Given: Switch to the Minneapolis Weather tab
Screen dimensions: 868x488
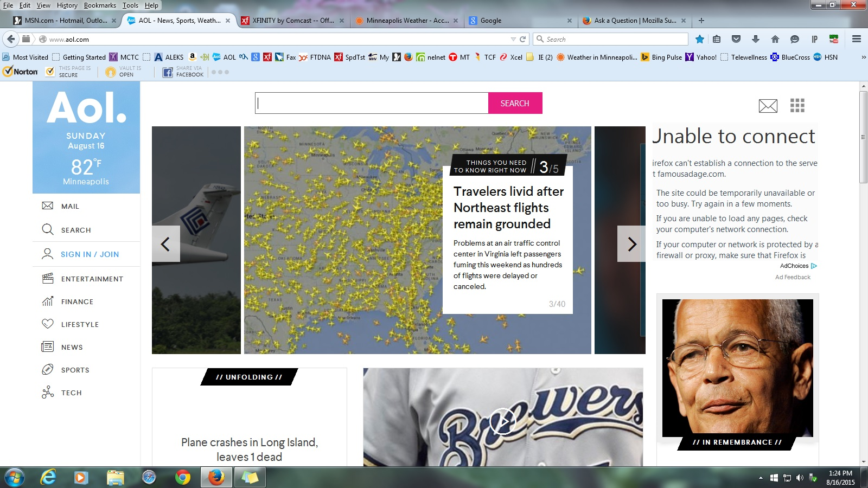Looking at the screenshot, I should [406, 21].
